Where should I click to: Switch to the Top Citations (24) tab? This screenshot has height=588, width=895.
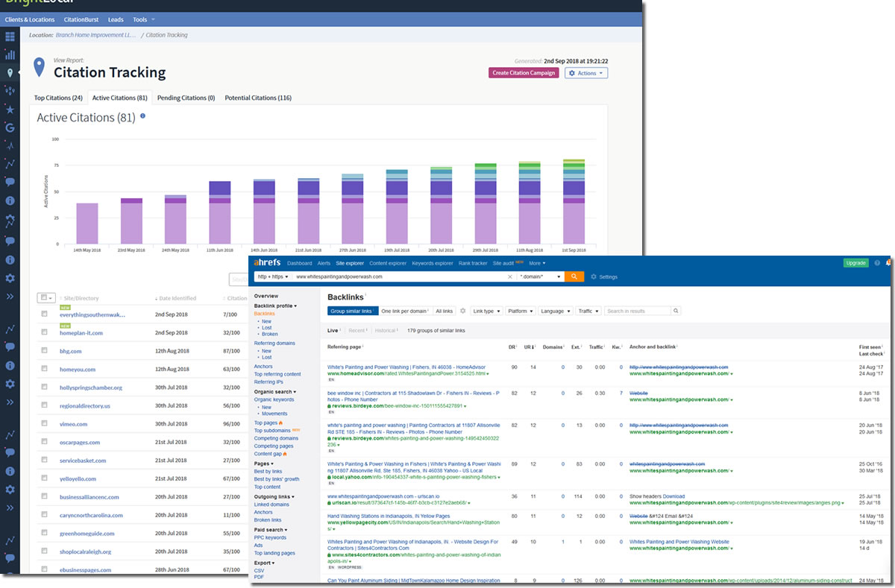[x=58, y=98]
